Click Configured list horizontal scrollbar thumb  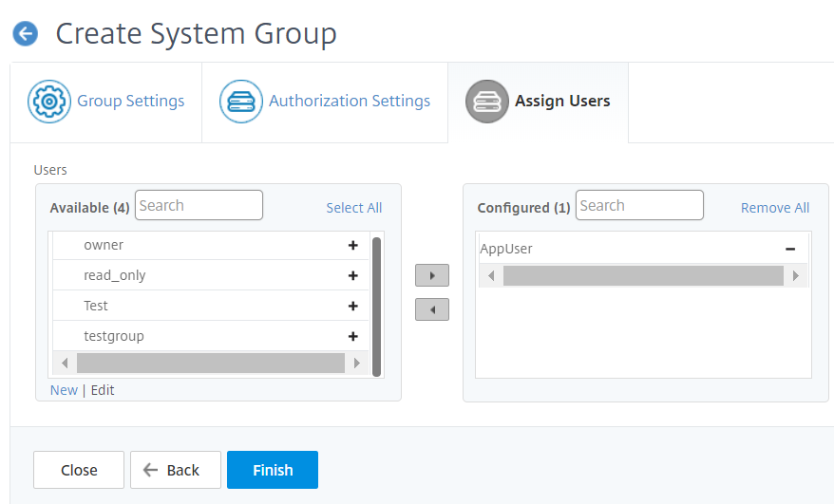click(643, 275)
